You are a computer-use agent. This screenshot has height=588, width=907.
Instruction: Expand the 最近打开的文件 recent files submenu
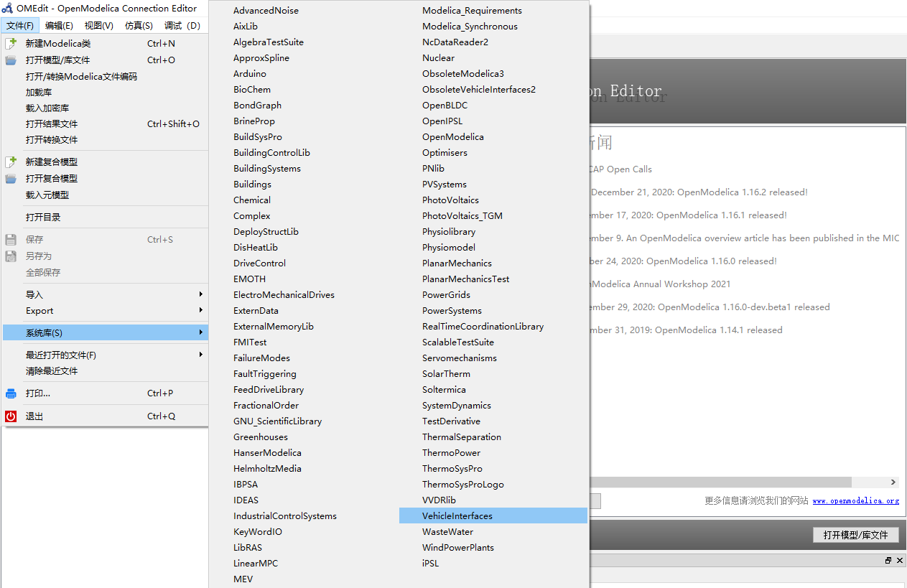(x=202, y=355)
